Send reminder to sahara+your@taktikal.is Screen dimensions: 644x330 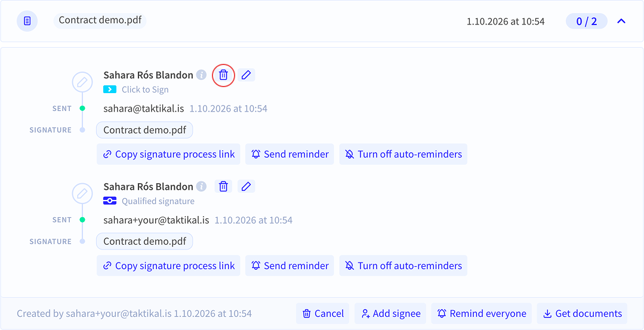click(289, 266)
